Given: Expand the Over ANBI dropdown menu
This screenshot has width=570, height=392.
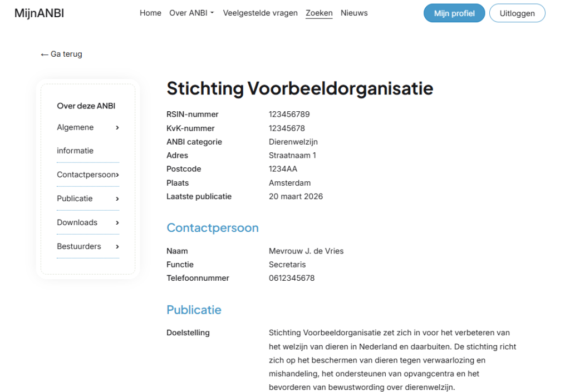Looking at the screenshot, I should [x=191, y=13].
